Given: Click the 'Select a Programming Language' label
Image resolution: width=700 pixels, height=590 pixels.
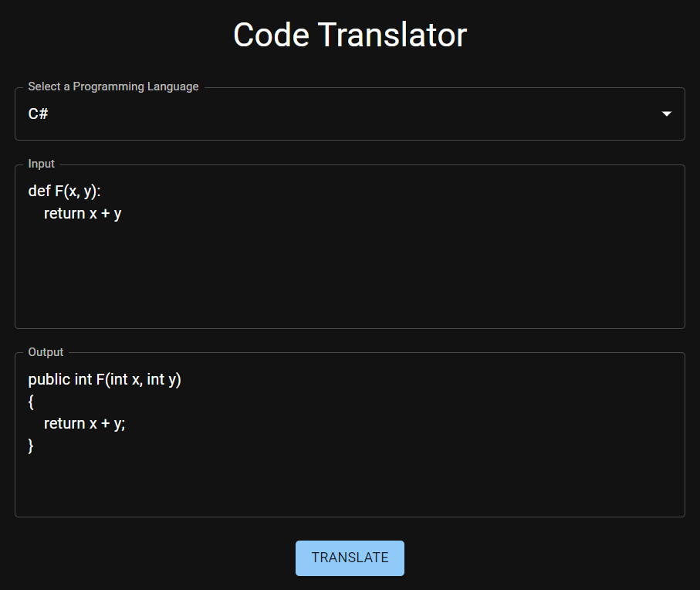Looking at the screenshot, I should point(113,86).
